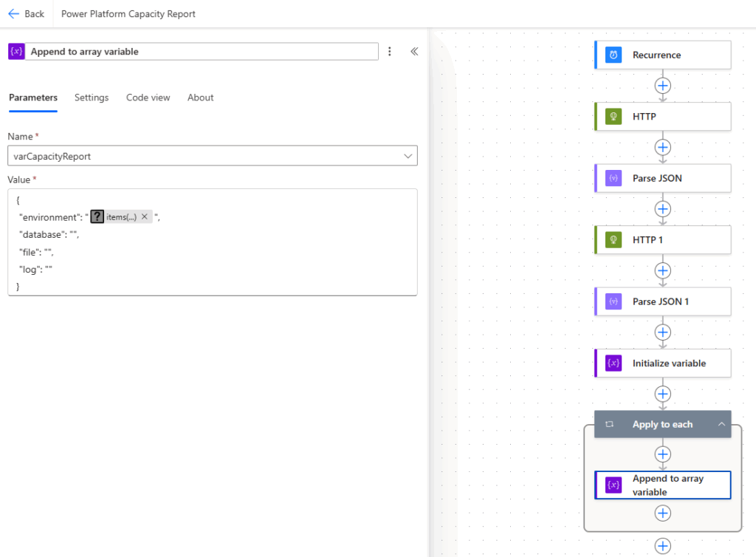Remove the items(...) dynamic content token
The height and width of the screenshot is (557, 756).
click(145, 216)
